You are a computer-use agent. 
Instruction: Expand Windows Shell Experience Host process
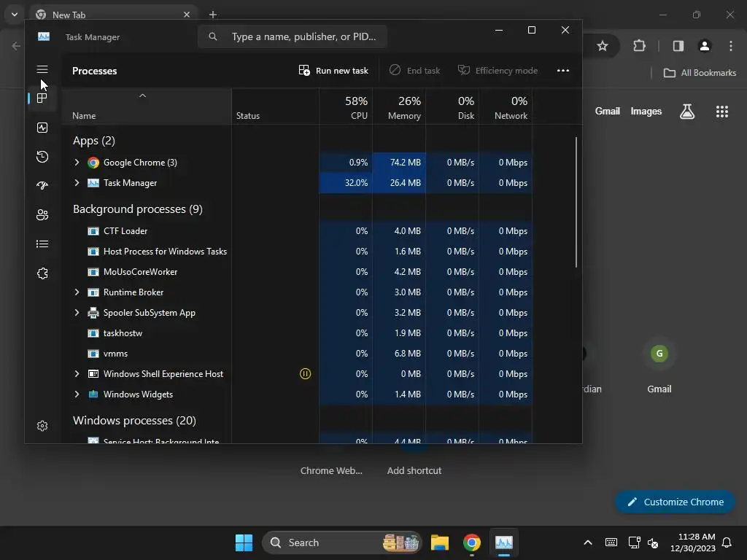coord(77,374)
